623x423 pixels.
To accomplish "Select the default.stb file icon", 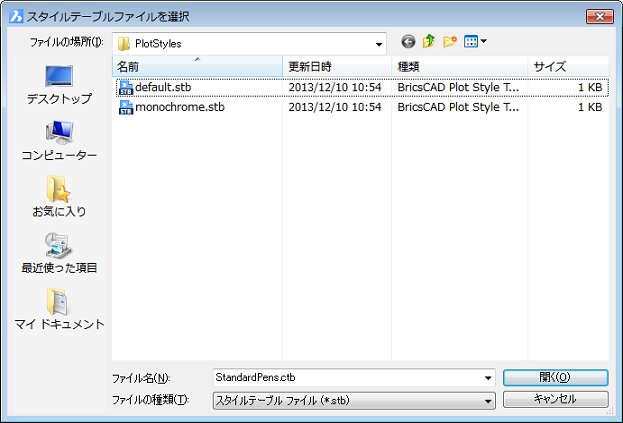I will [x=126, y=88].
